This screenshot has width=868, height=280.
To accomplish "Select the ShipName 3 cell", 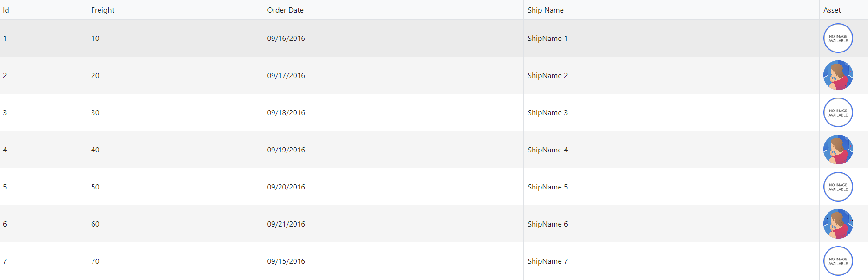I will [x=548, y=112].
